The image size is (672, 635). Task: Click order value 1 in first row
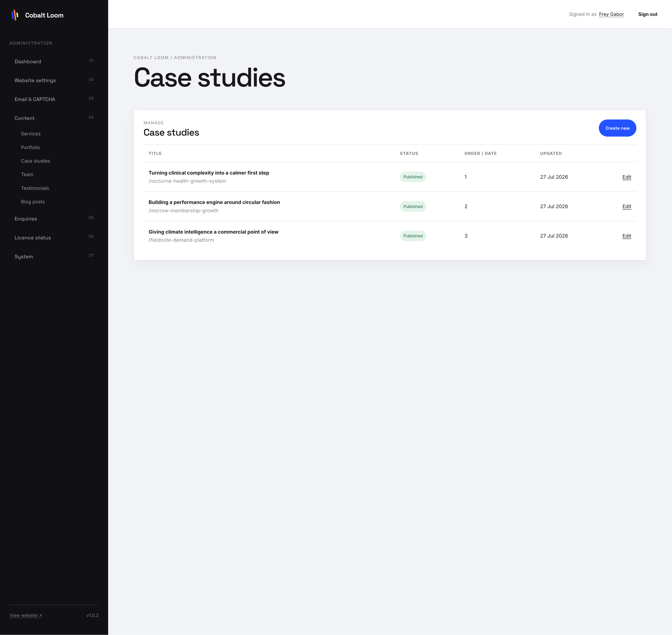tap(465, 177)
